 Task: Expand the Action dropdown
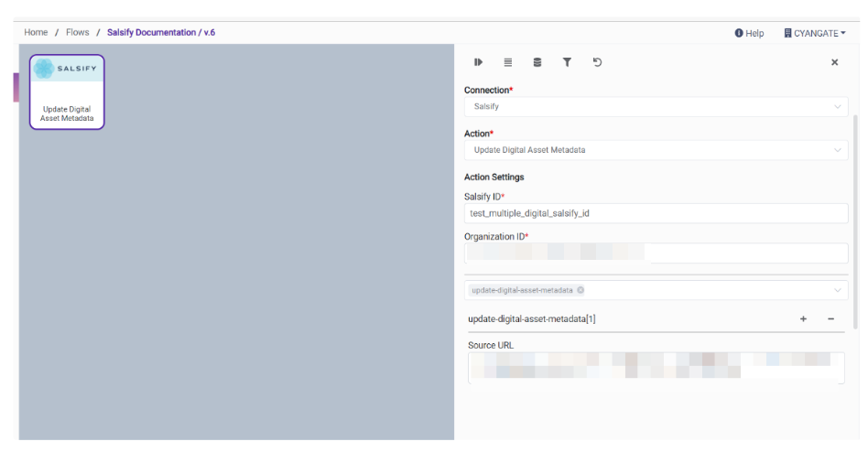point(656,150)
